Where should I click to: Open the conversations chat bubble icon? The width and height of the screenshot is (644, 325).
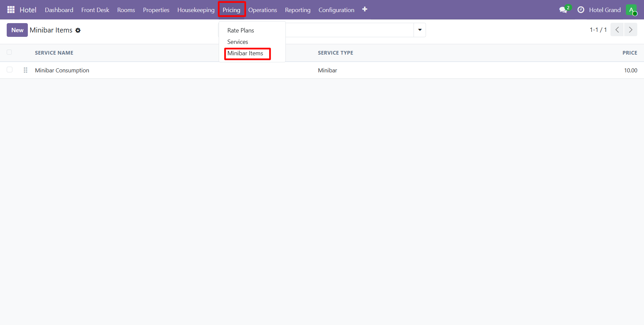tap(563, 10)
